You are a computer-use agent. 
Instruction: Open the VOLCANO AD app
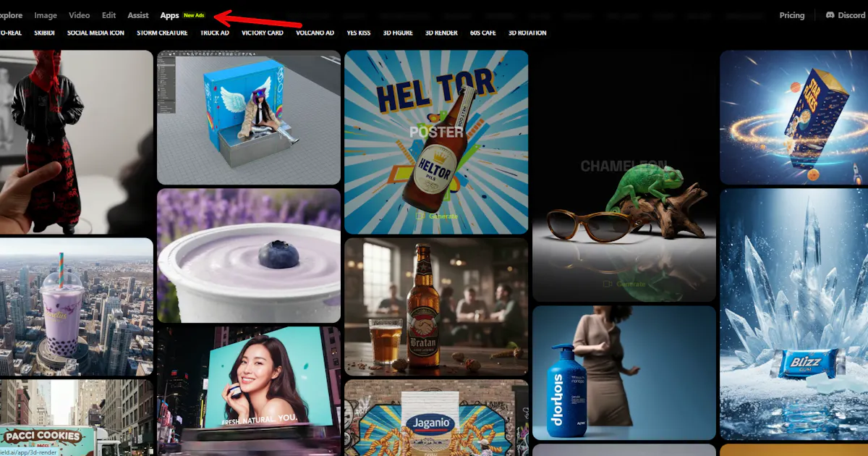315,33
